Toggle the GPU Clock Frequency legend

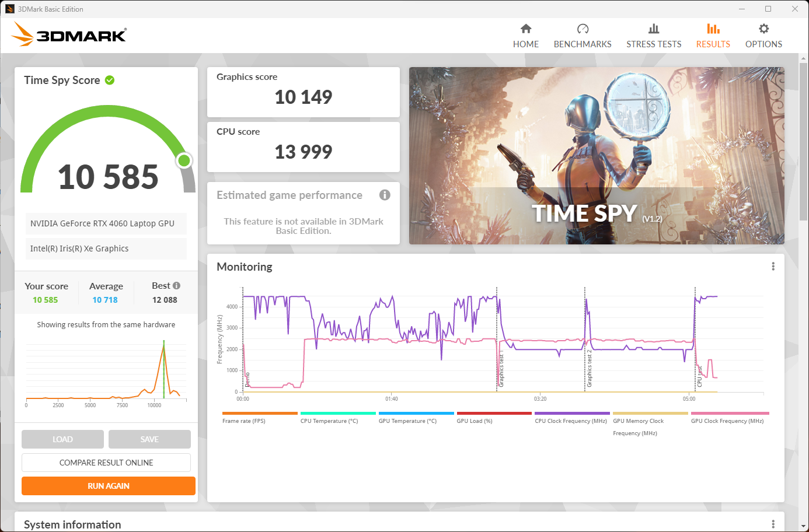coord(730,418)
